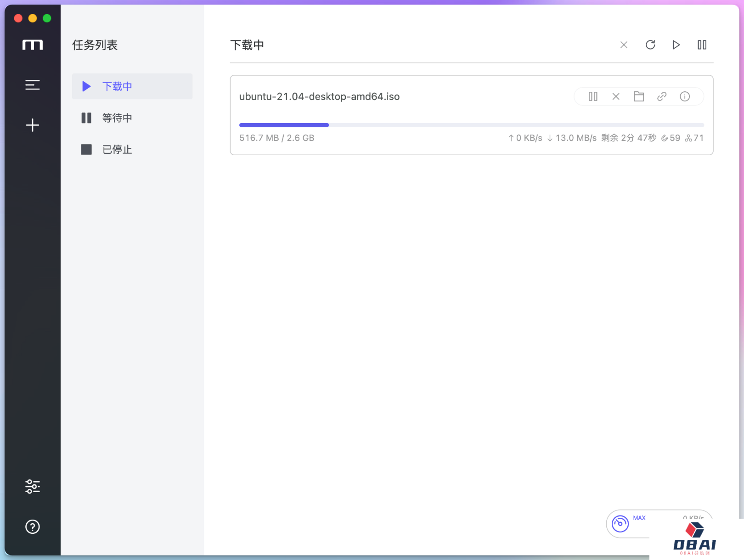The height and width of the screenshot is (560, 744).
Task: Pause all tasks with toolbar pause button
Action: coord(702,45)
